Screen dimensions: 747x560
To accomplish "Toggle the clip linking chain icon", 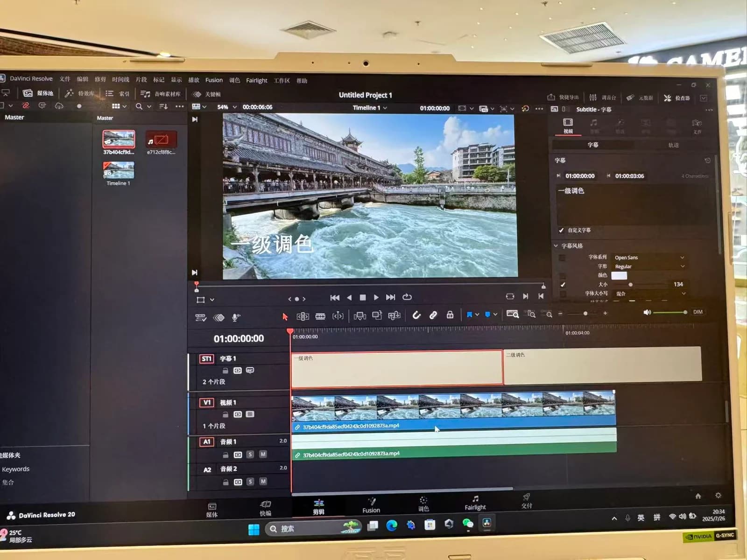I will coord(433,315).
